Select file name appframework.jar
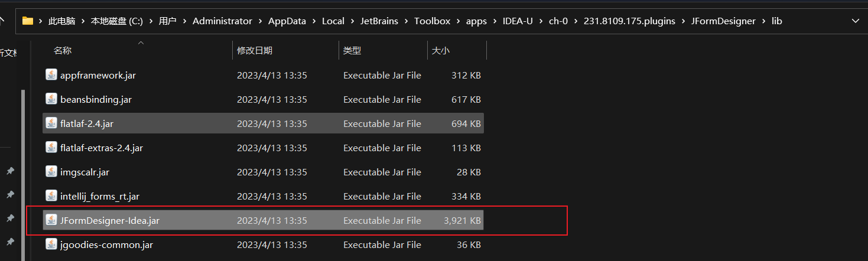Screen dimensions: 868x261 tap(98, 76)
